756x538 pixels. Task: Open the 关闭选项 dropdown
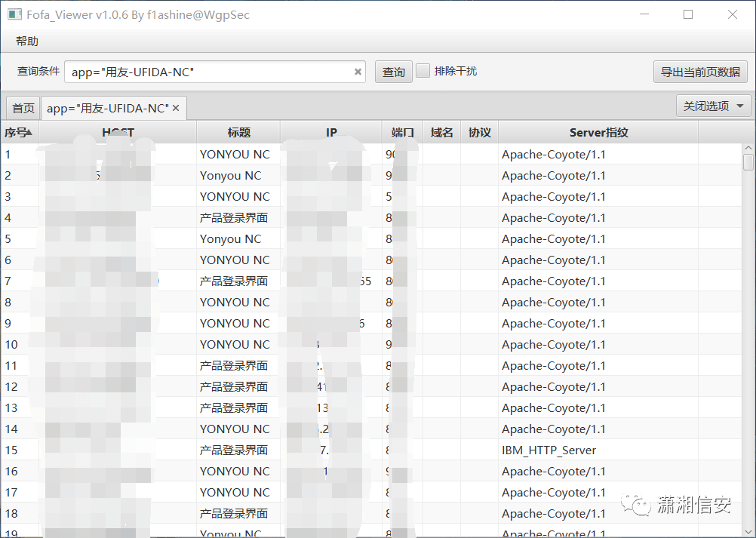(x=714, y=106)
